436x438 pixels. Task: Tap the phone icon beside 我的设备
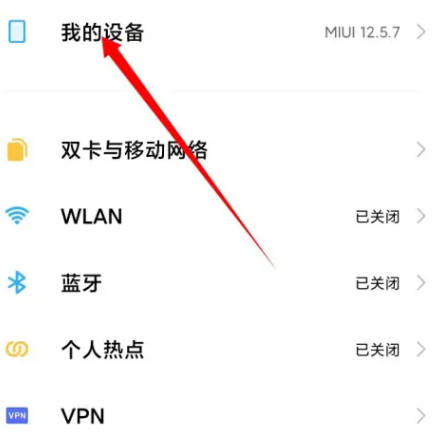point(17,32)
